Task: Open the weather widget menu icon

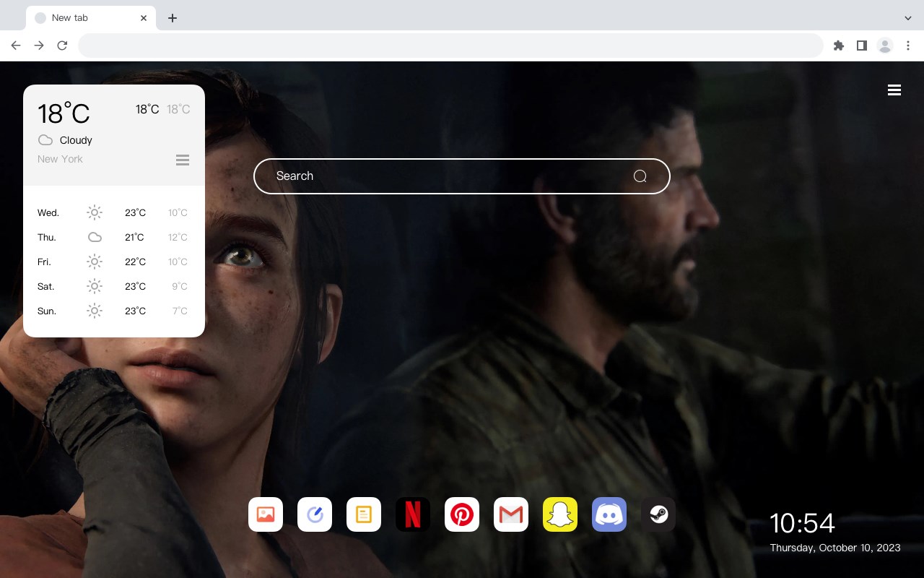Action: (x=183, y=160)
